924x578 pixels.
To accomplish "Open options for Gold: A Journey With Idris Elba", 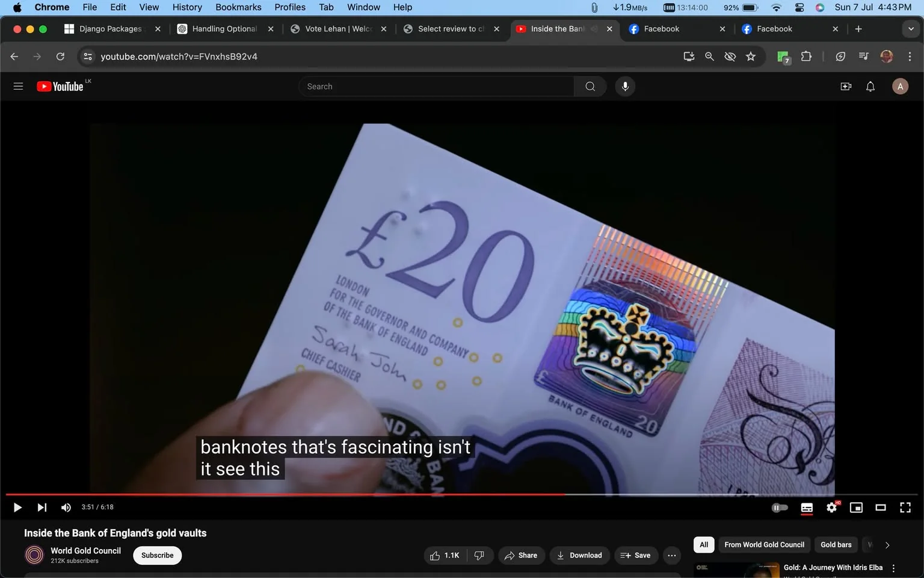I will (x=893, y=568).
